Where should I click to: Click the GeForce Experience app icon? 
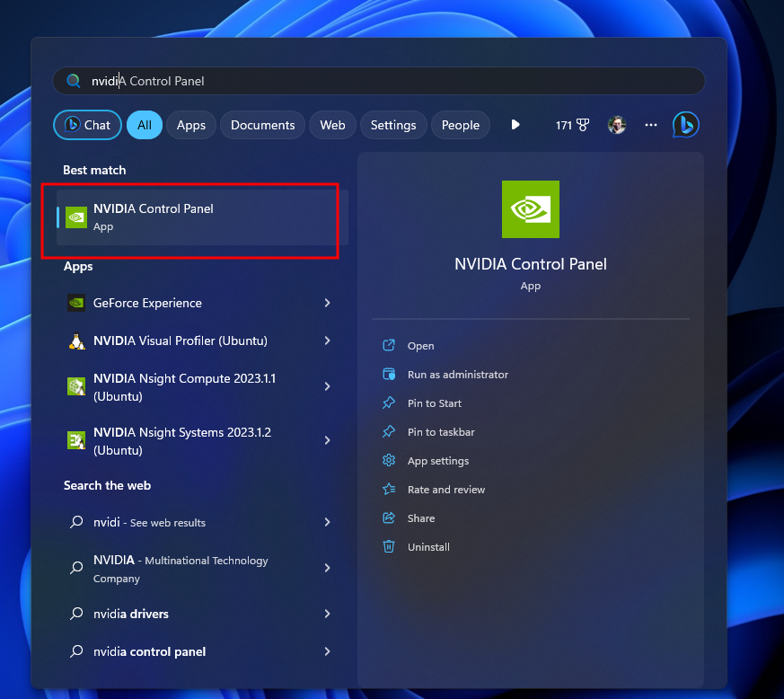pyautogui.click(x=76, y=303)
